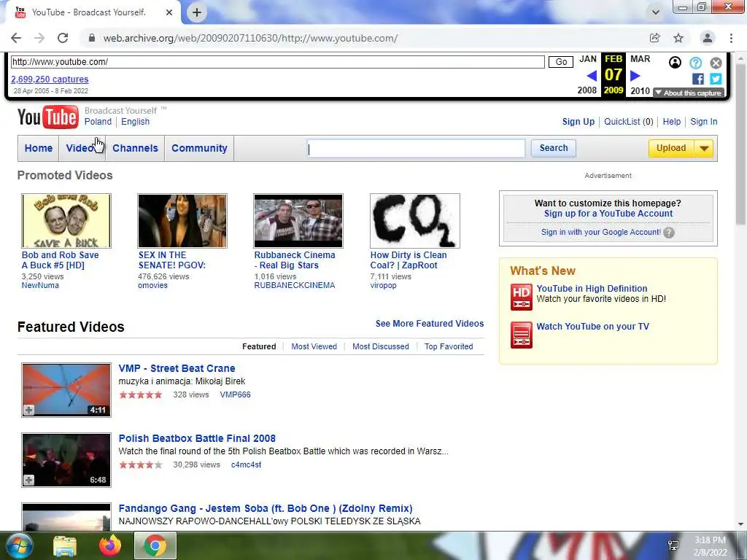The height and width of the screenshot is (560, 747).
Task: Open the English language link
Action: pyautogui.click(x=135, y=122)
